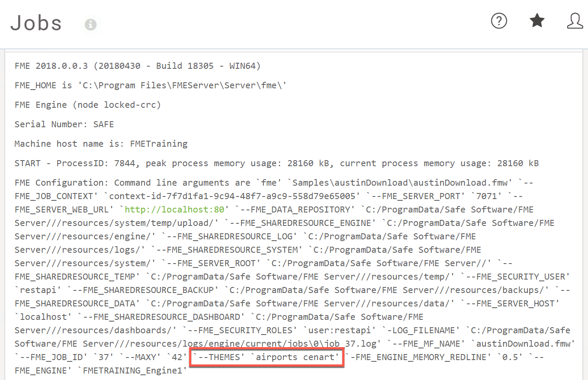Viewport: 588px width, 380px height.
Task: Open the help question mark icon
Action: click(499, 21)
